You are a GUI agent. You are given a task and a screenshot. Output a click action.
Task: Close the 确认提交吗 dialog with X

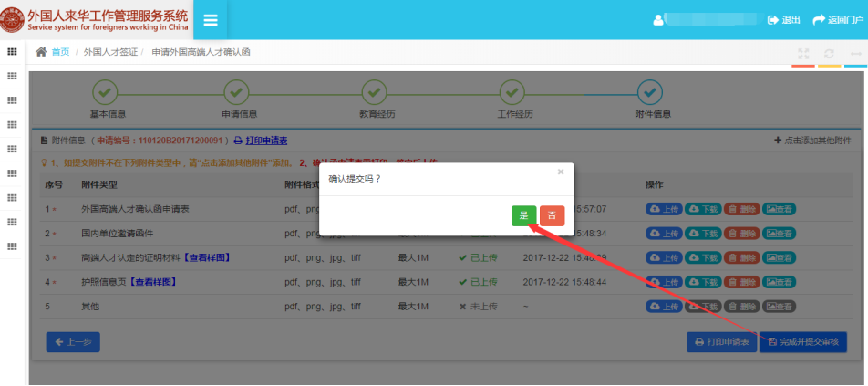point(561,171)
